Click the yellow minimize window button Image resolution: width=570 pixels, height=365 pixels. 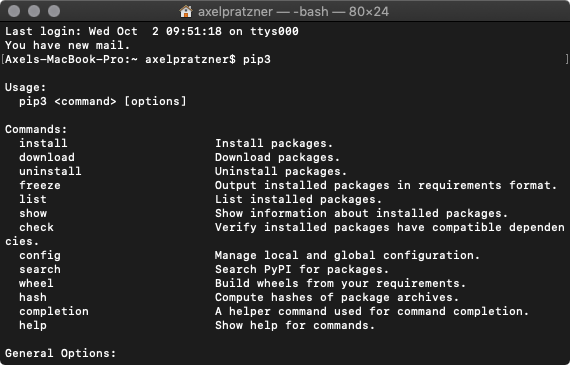pos(34,11)
